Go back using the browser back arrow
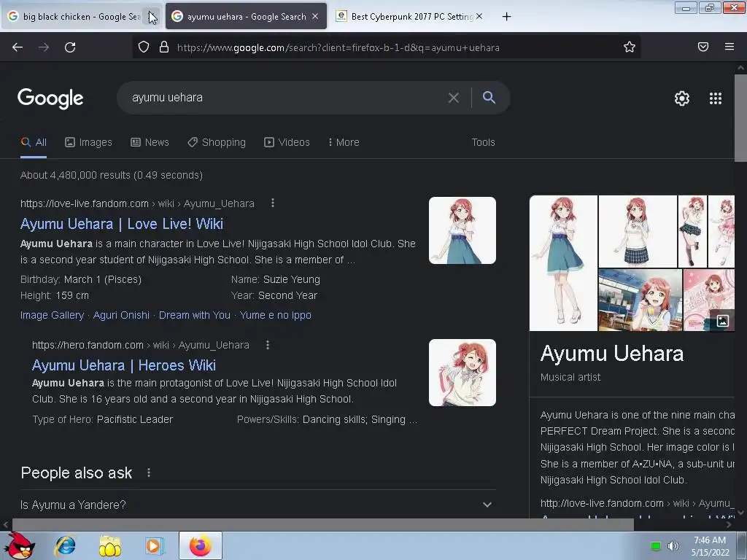The image size is (747, 560). tap(18, 47)
